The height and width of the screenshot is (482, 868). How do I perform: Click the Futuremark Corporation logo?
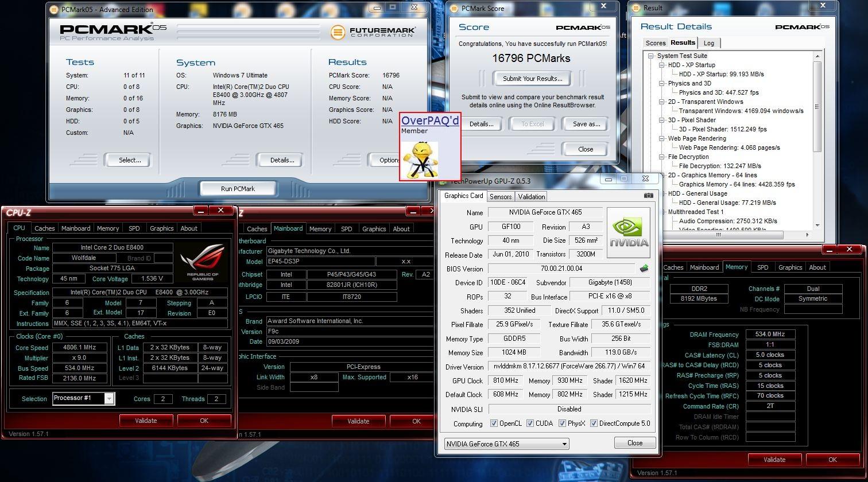point(373,32)
